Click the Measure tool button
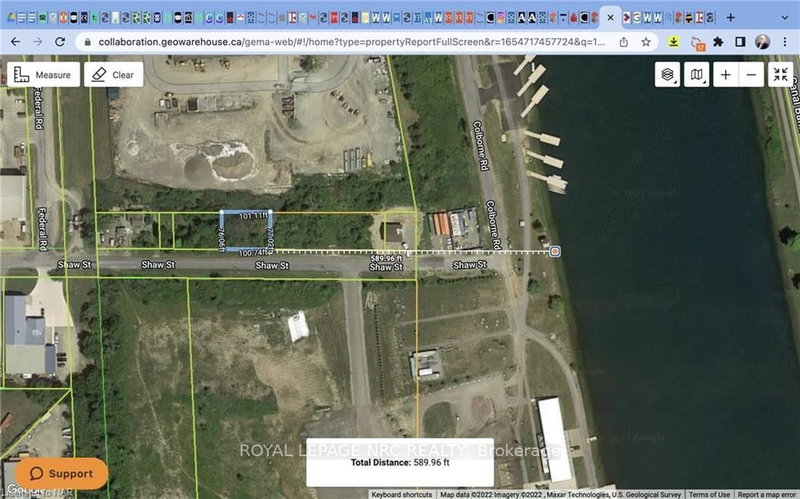Screen dimensions: 800x499 pos(43,74)
